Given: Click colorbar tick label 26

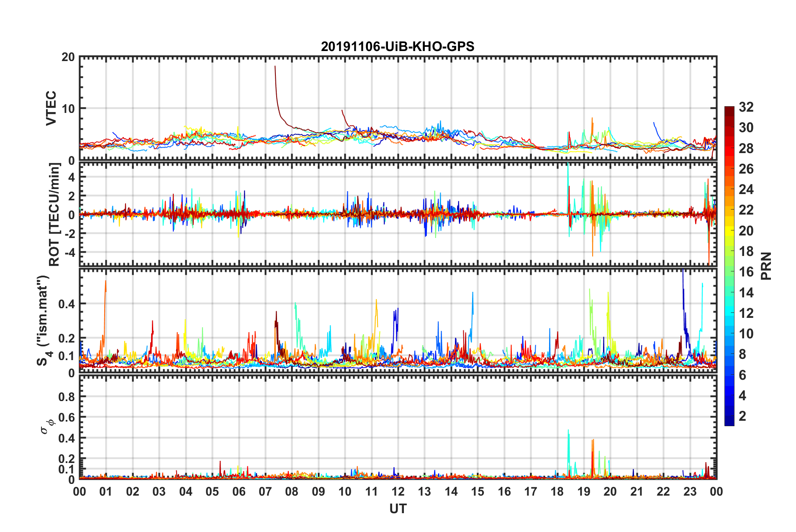Looking at the screenshot, I should 746,169.
